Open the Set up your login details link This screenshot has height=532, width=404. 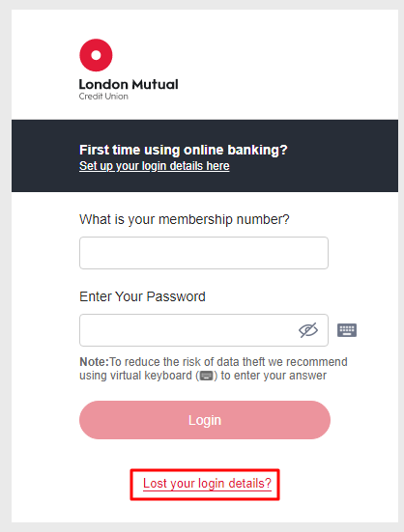click(x=154, y=166)
